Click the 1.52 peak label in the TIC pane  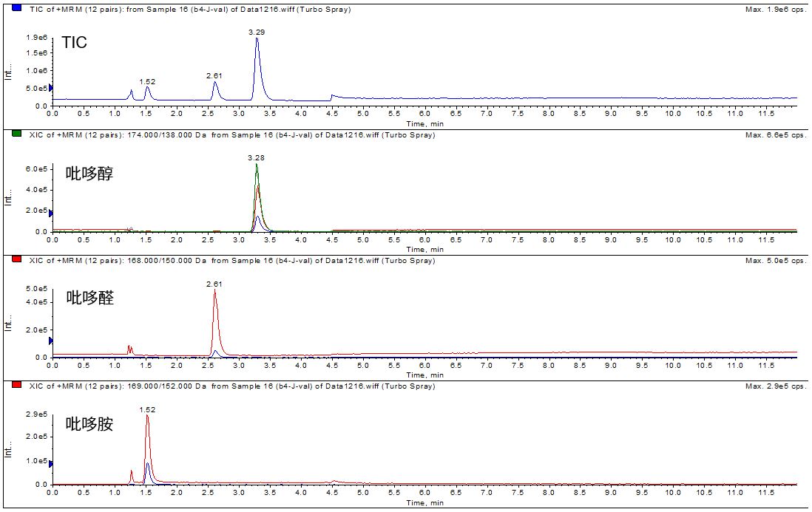[x=147, y=81]
